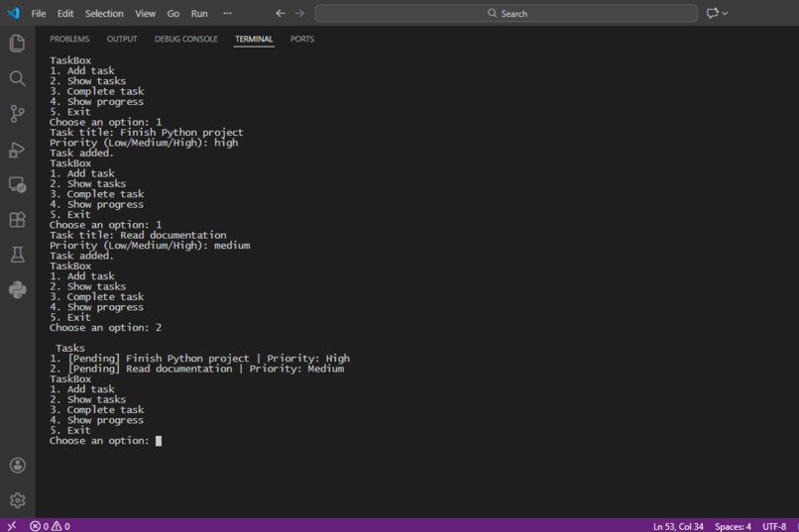
Task: Open the Accounts menu icon
Action: click(17, 465)
